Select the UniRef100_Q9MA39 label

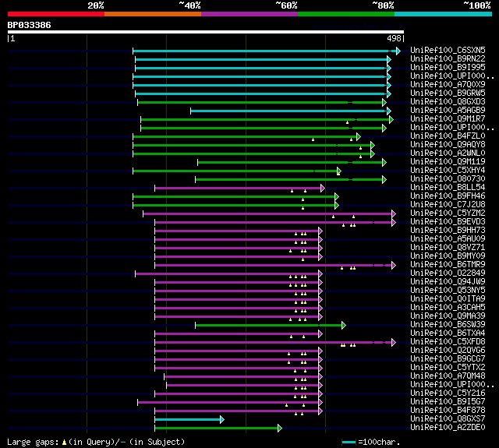pos(448,316)
